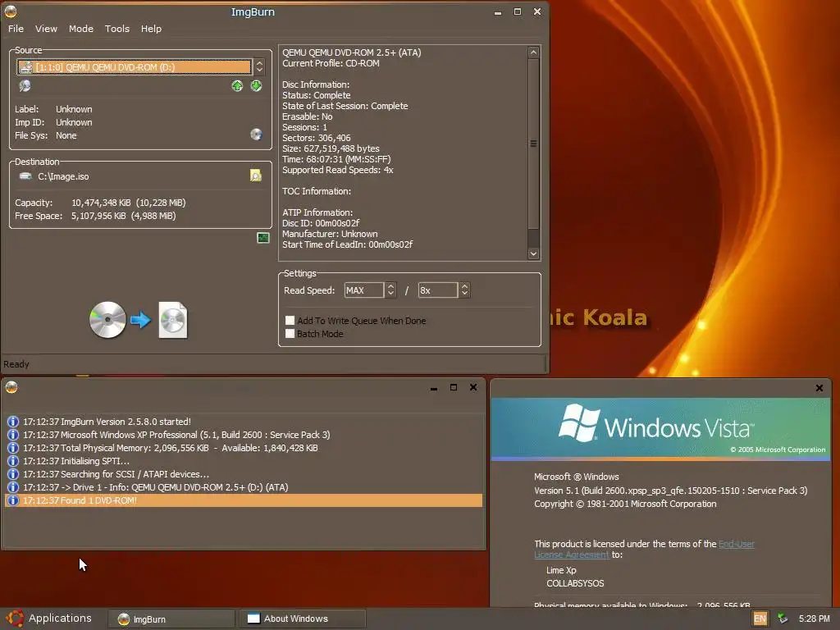Click the C:\Image.iso destination path
Viewport: 840px width, 630px height.
[63, 176]
